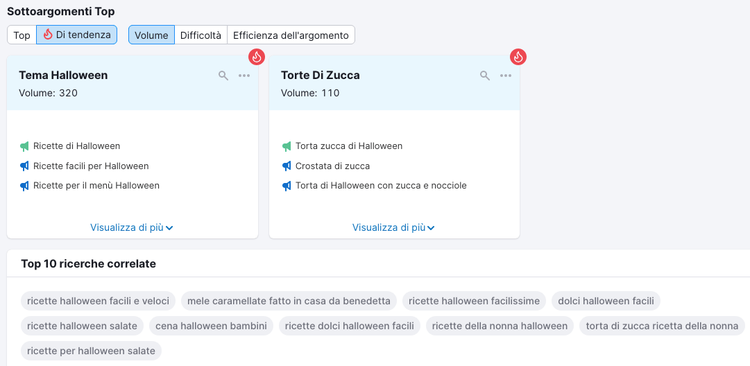This screenshot has width=750, height=366.
Task: Click the green megaphone beside Torta zucca di Halloween
Action: coord(287,146)
